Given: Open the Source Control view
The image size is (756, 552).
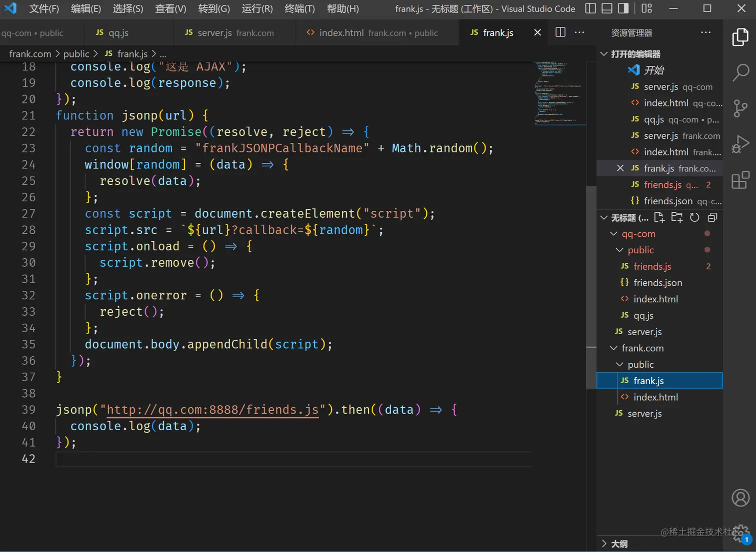Looking at the screenshot, I should [740, 108].
